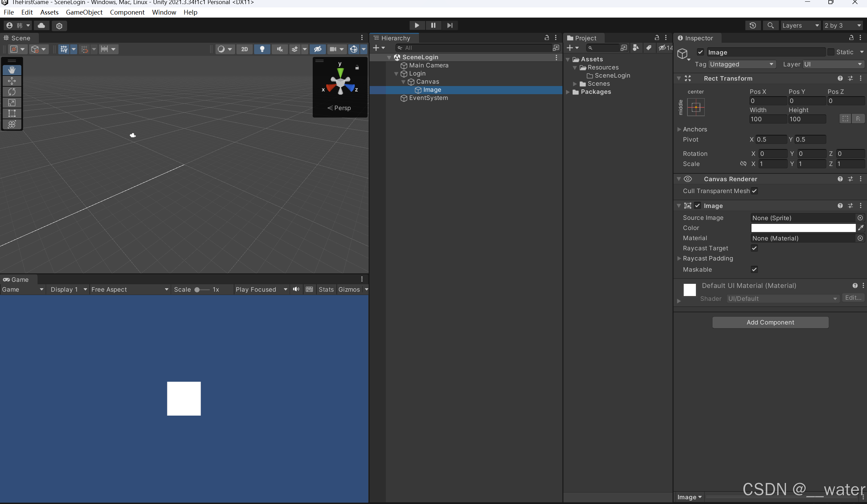The image size is (867, 504).
Task: Click the Pause button
Action: pyautogui.click(x=433, y=25)
